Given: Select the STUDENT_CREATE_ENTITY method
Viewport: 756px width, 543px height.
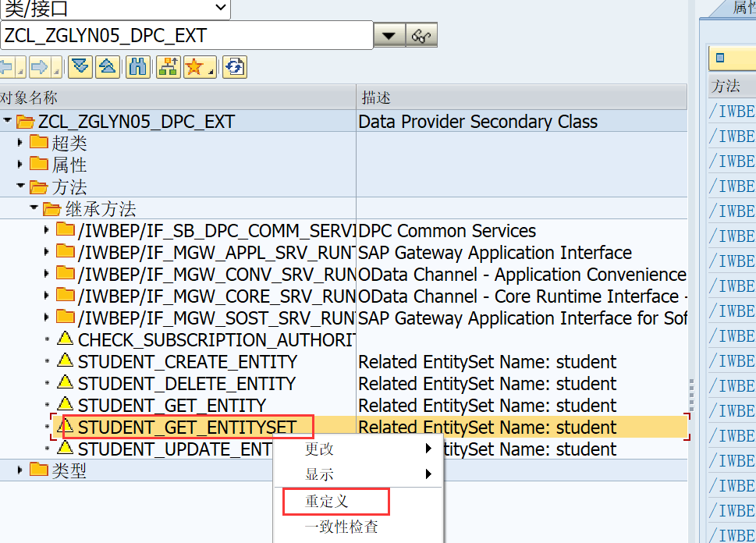Looking at the screenshot, I should coord(187,362).
